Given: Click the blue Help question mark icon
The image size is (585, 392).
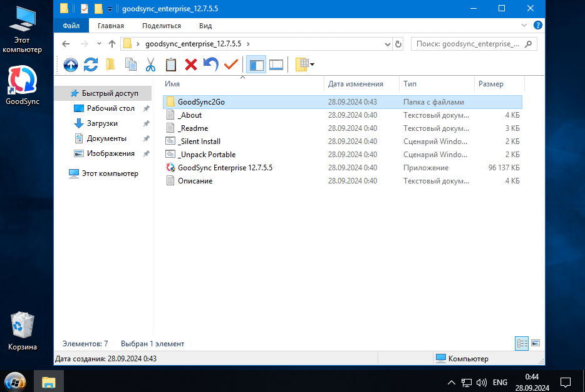Looking at the screenshot, I should 537,26.
